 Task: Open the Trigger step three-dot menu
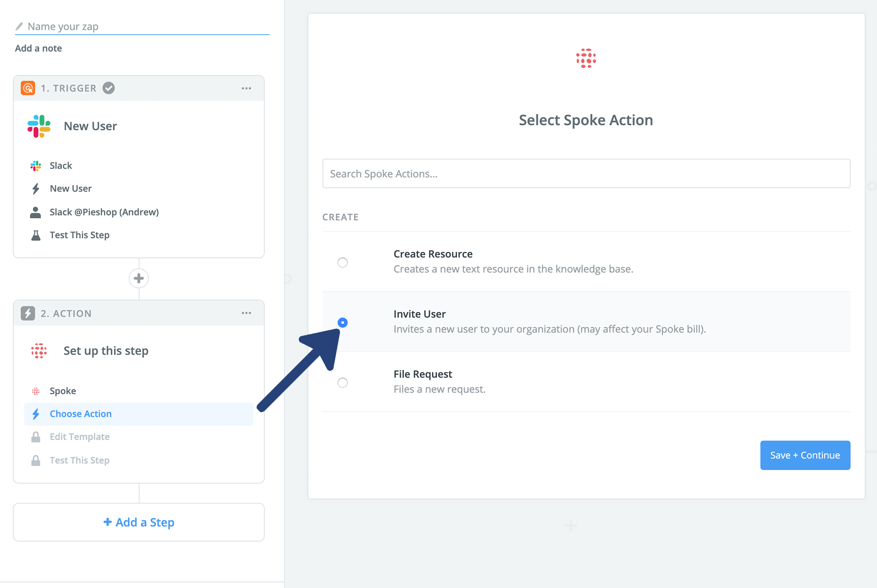click(246, 88)
